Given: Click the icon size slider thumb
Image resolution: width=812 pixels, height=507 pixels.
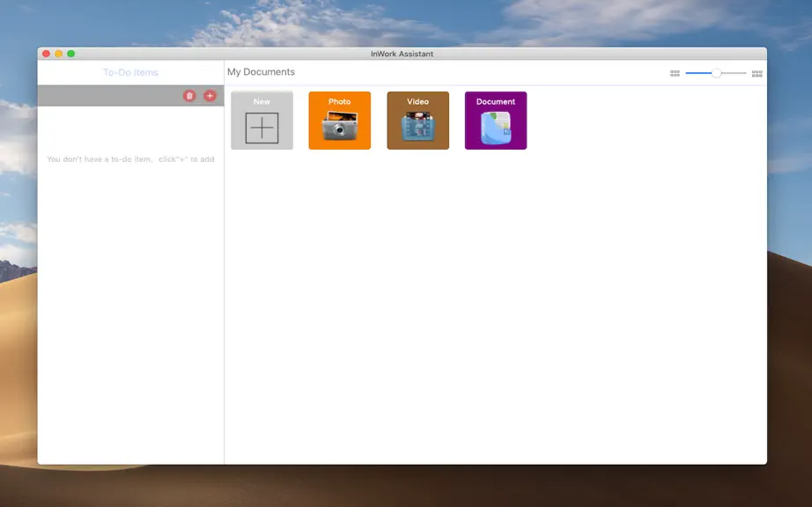Looking at the screenshot, I should pos(716,73).
